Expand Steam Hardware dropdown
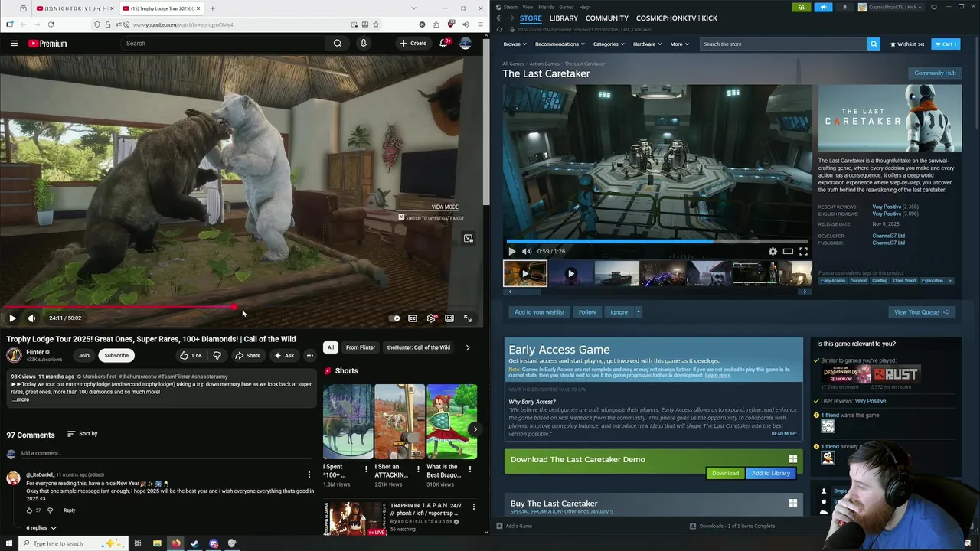Image resolution: width=980 pixels, height=551 pixels. (647, 44)
